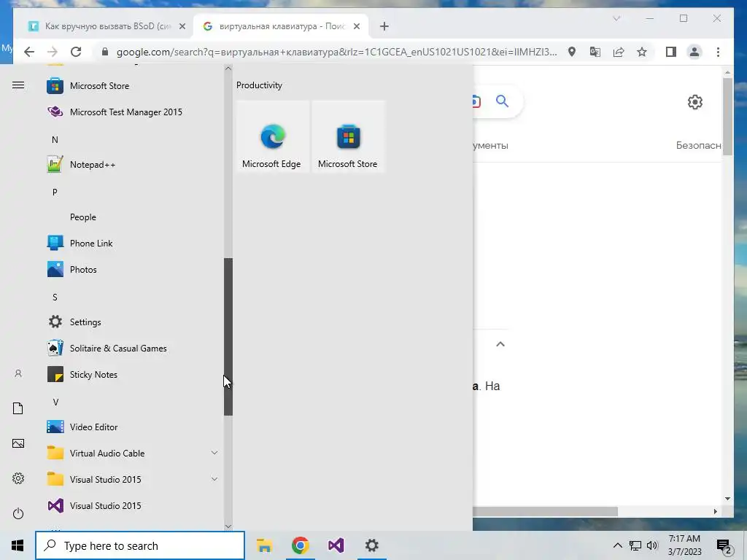Image resolution: width=747 pixels, height=560 pixels.
Task: Click the app list scroll-down arrow
Action: 228,526
